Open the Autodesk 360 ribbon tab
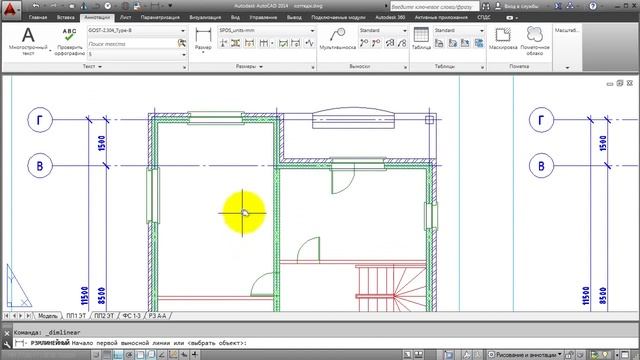Screen dimensions: 640x360 point(390,18)
